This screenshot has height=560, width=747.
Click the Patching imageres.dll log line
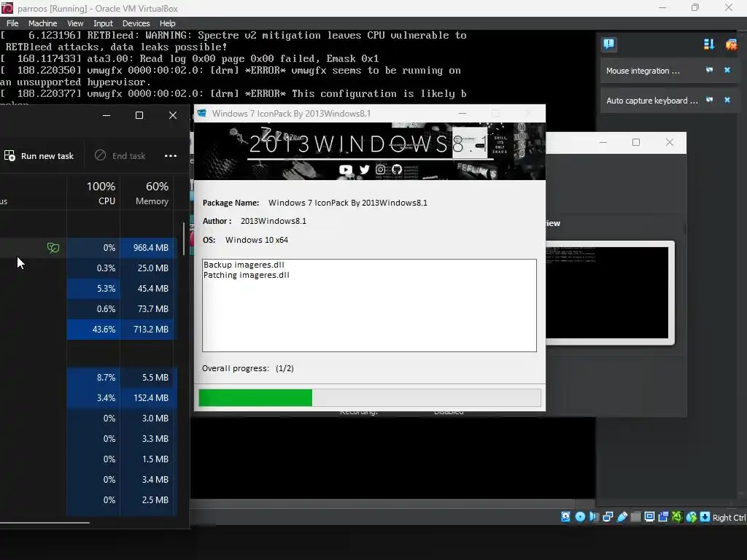coord(247,275)
